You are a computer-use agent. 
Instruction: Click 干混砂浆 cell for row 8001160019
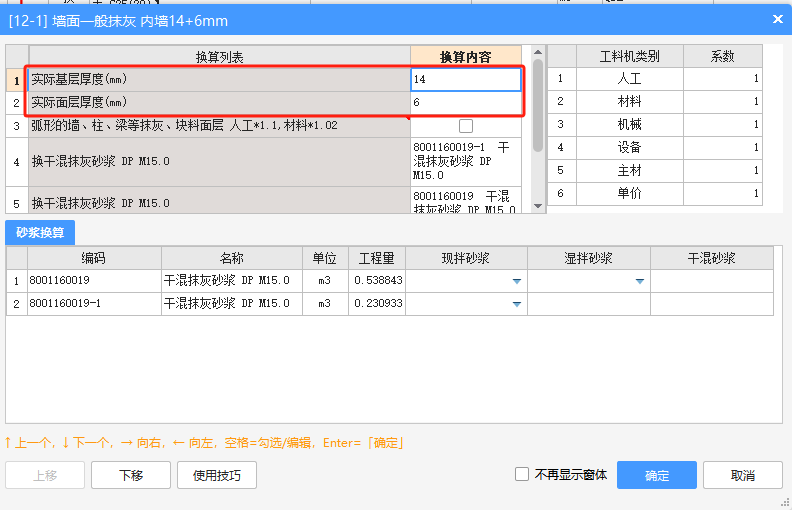[712, 281]
